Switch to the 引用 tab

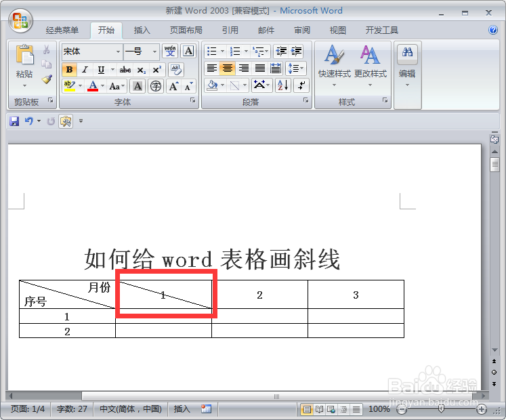(x=230, y=30)
